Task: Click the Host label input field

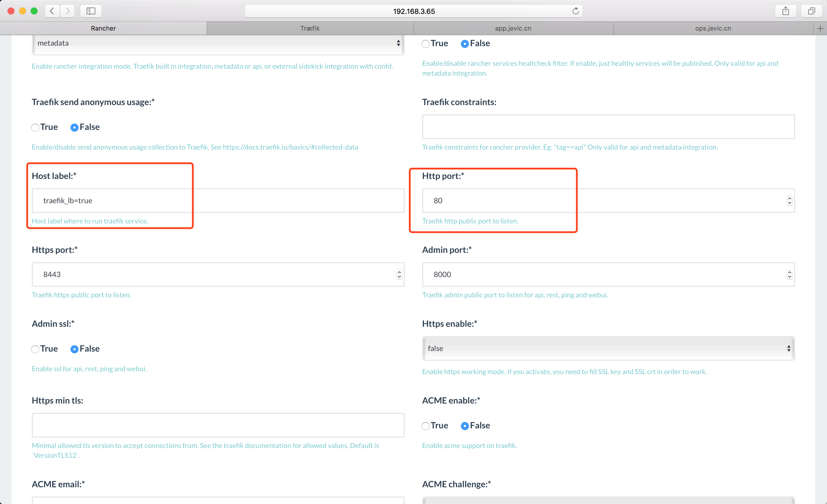Action: coord(218,201)
